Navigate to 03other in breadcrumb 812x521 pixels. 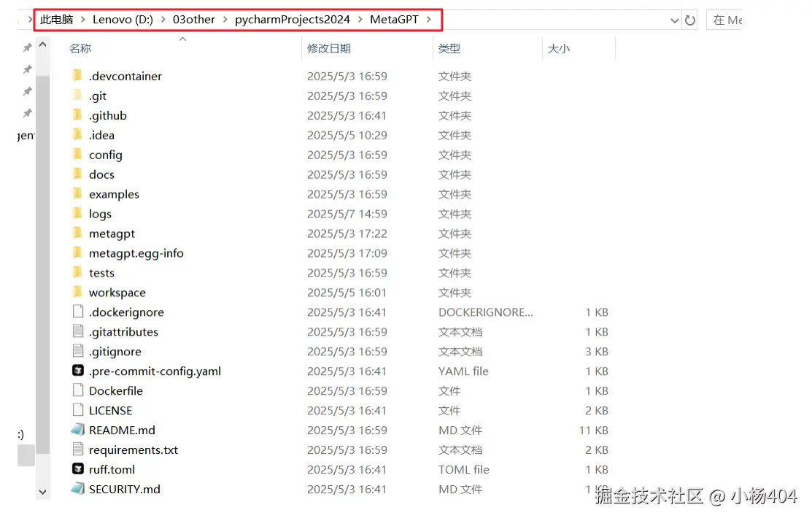pos(193,20)
